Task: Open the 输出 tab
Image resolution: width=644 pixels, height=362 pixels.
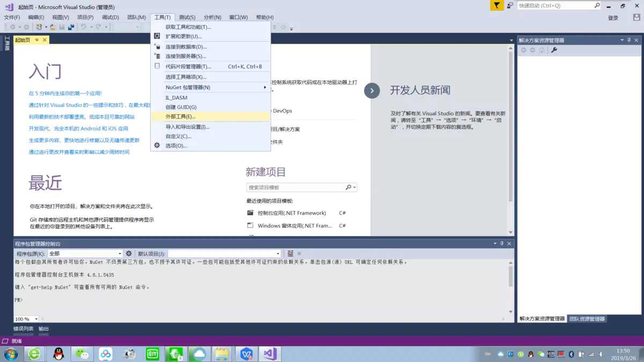Action: (43, 329)
